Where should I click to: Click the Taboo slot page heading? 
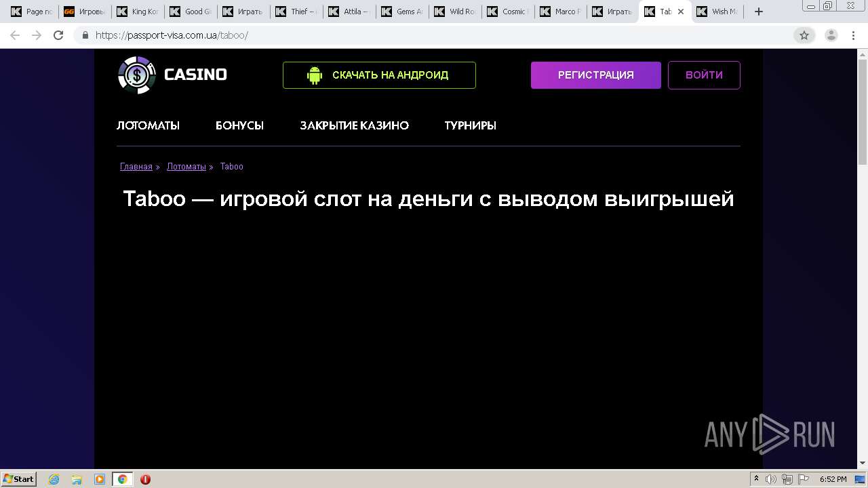[x=429, y=199]
